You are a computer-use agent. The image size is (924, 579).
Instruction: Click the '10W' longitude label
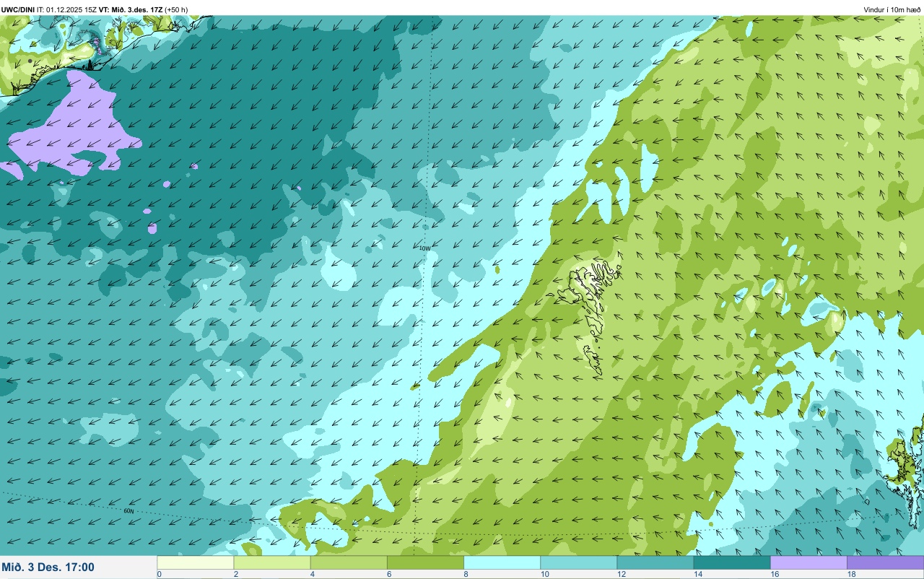click(424, 248)
